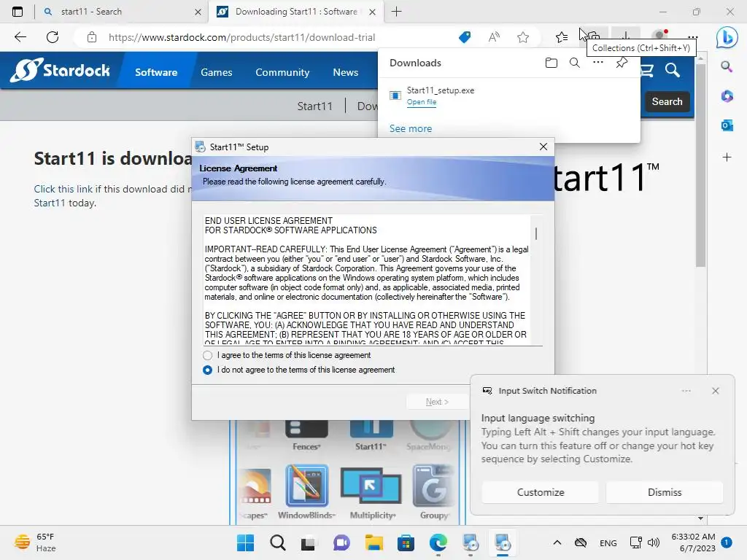Open the Community menu
This screenshot has height=560, width=747.
pos(282,72)
